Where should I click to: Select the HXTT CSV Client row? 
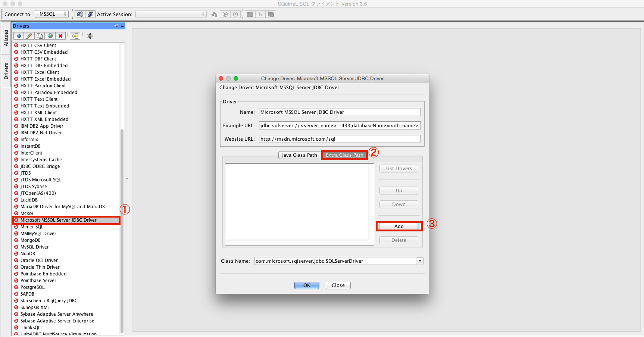coord(66,45)
